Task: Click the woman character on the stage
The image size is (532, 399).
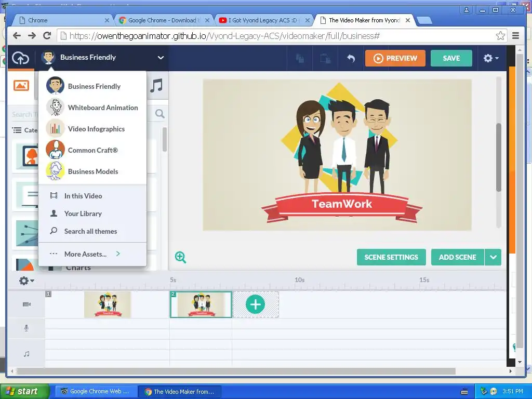Action: pyautogui.click(x=310, y=146)
